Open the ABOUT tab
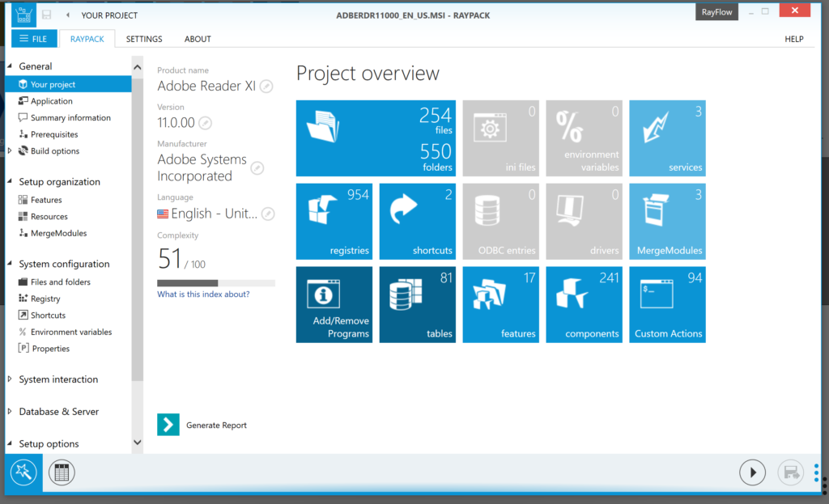The height and width of the screenshot is (504, 829). click(x=198, y=39)
